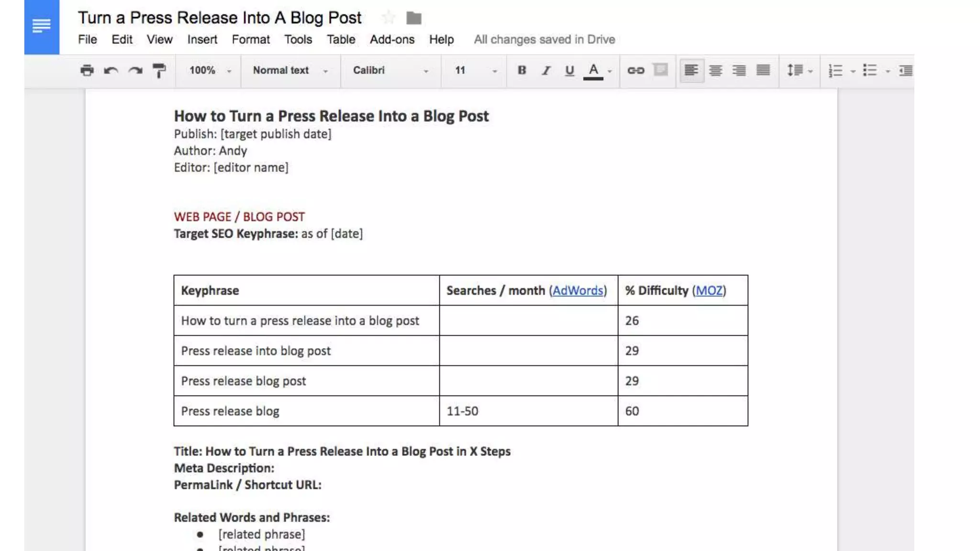Open the Format menu
Image resolution: width=980 pixels, height=551 pixels.
[250, 39]
